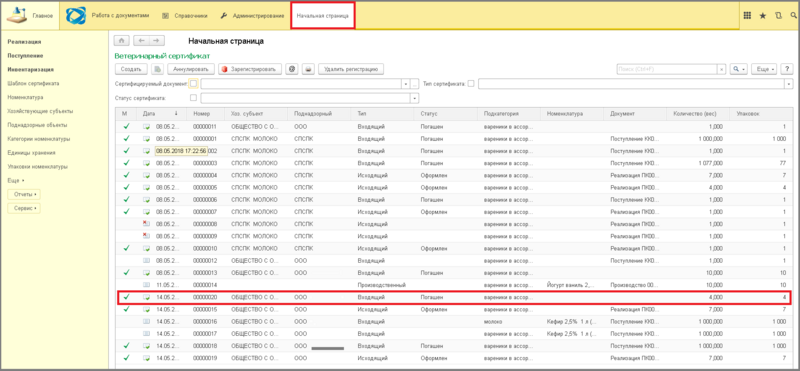Open Шаблон сертификата in the sidebar
800x371 pixels.
coord(33,83)
